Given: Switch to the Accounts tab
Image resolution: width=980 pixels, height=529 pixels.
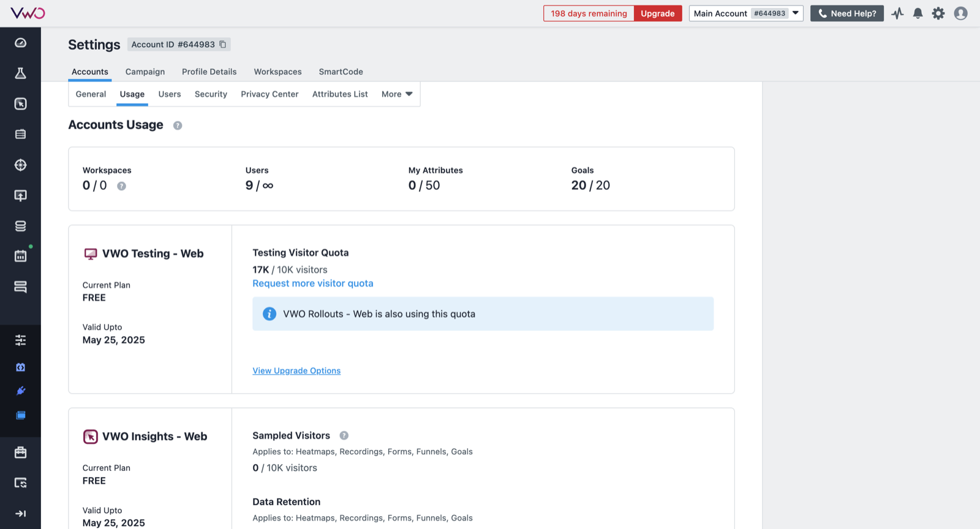Looking at the screenshot, I should (90, 72).
